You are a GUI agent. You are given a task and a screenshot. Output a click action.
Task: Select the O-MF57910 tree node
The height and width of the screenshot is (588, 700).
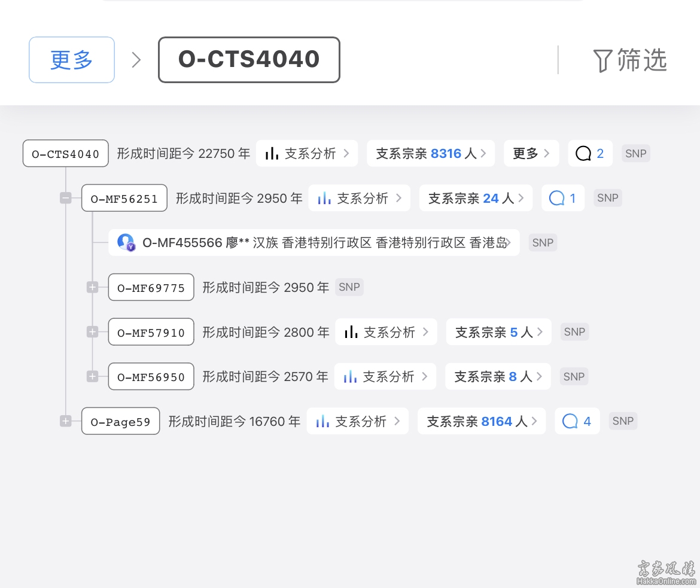coord(151,332)
